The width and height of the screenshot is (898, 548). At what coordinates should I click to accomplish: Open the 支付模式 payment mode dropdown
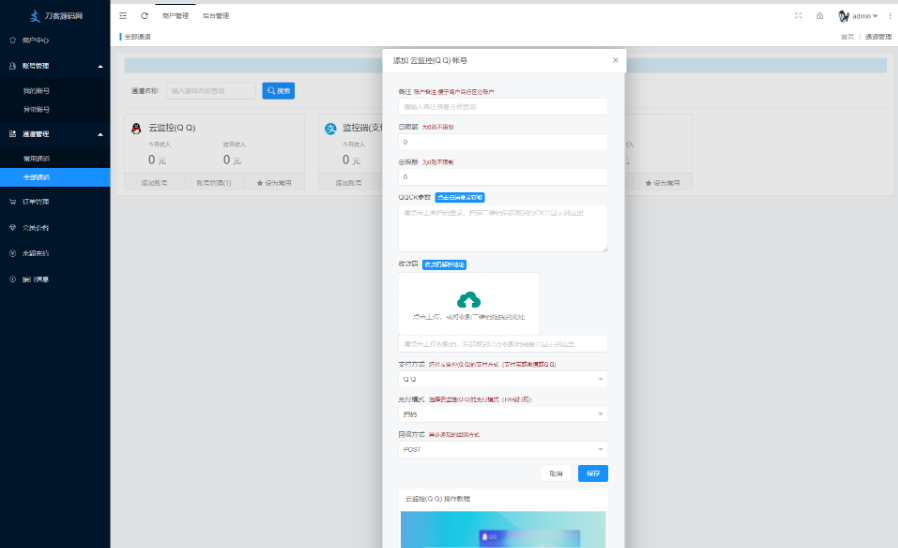pyautogui.click(x=503, y=414)
